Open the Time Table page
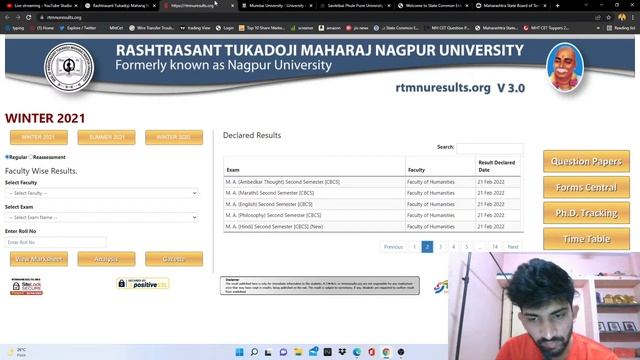 587,239
